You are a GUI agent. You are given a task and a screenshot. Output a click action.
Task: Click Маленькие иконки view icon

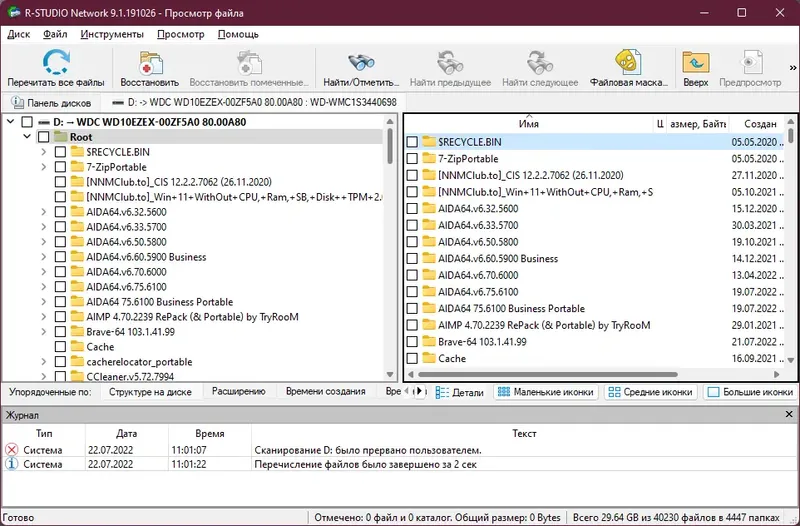pyautogui.click(x=504, y=392)
